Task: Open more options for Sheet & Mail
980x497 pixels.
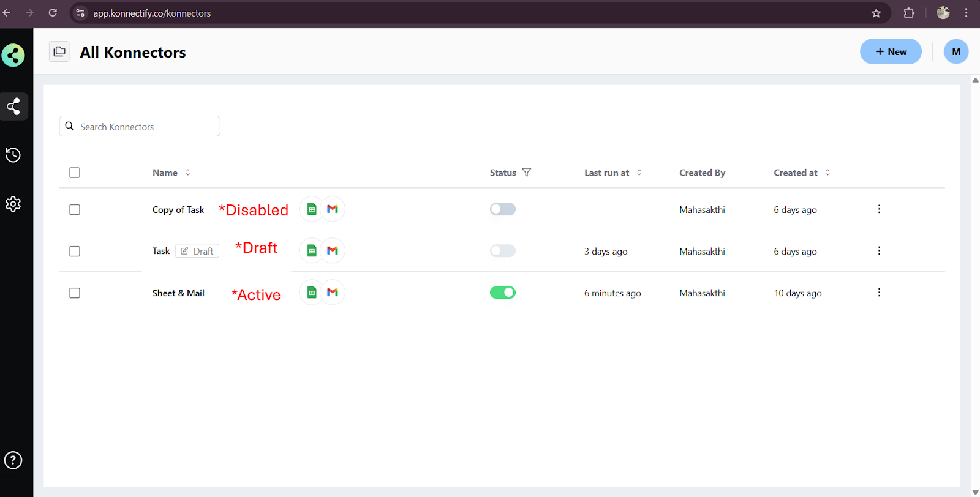Action: point(879,293)
